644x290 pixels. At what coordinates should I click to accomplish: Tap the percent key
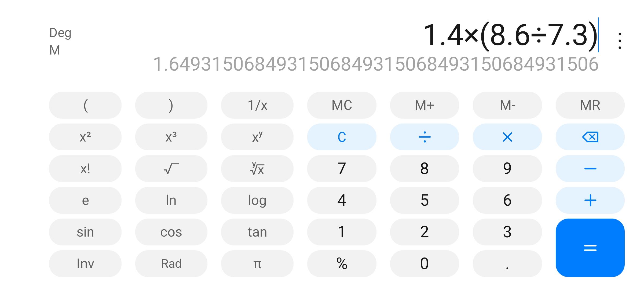(x=342, y=264)
